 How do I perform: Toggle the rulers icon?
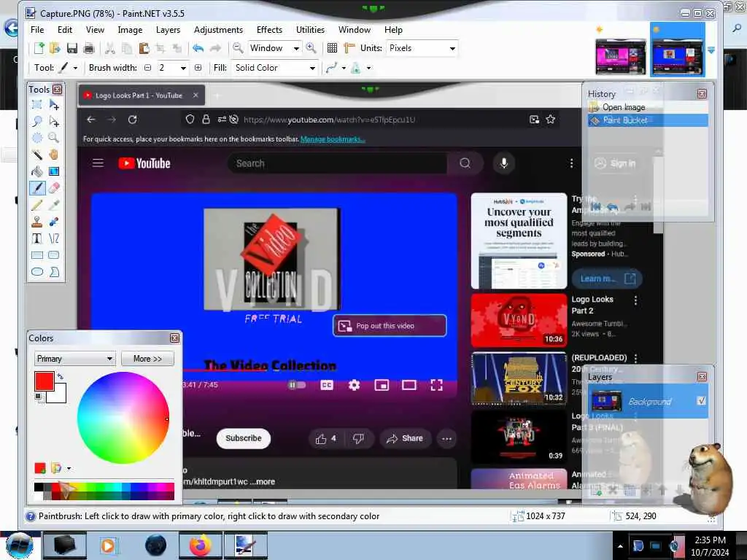click(x=349, y=48)
